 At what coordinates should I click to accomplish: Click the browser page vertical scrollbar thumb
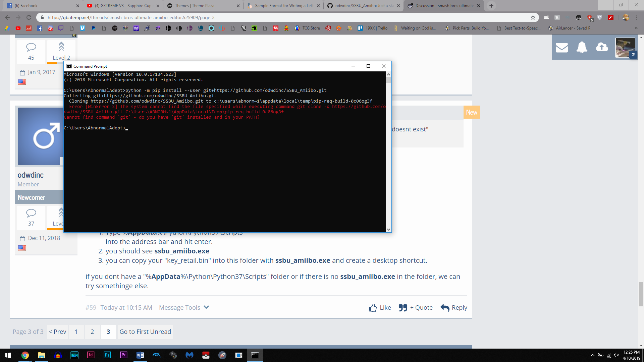tap(641, 294)
